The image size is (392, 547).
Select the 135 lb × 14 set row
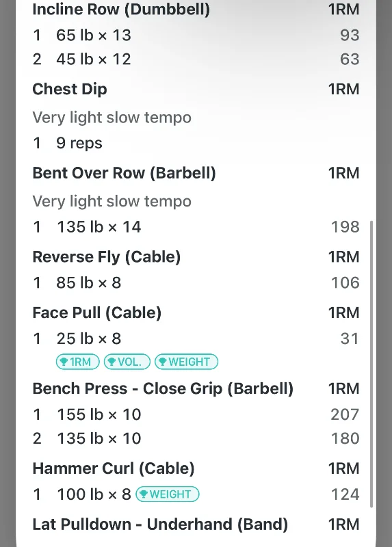[x=196, y=227]
